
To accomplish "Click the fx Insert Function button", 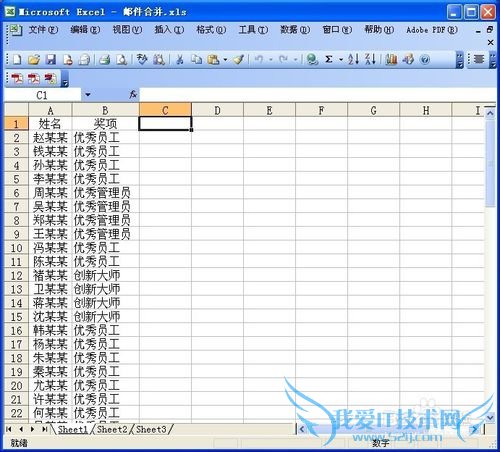I will click(x=133, y=95).
